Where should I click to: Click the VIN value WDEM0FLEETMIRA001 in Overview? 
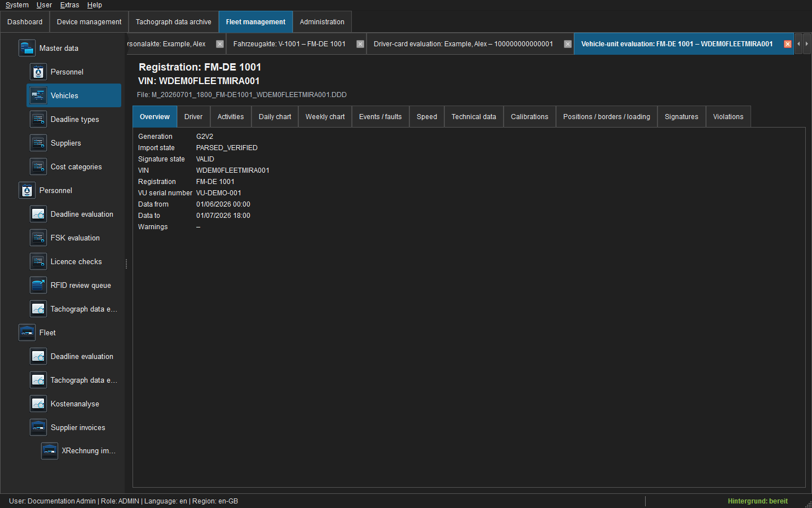coord(232,170)
